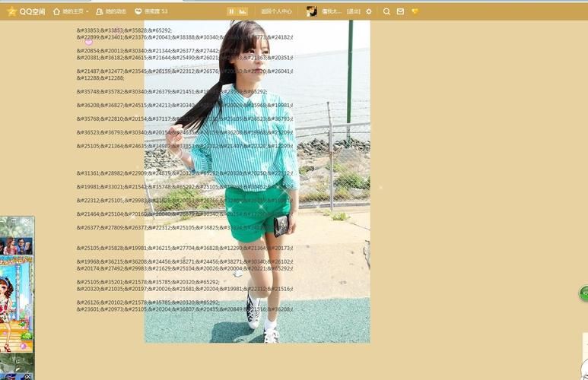Click the user avatar thumbnail in top bar
The image size is (588, 380).
(311, 11)
